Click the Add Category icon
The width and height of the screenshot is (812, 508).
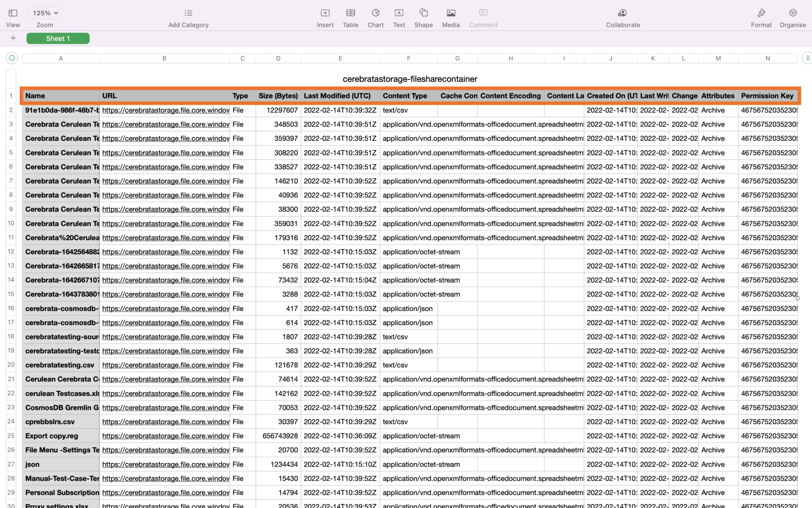[188, 13]
